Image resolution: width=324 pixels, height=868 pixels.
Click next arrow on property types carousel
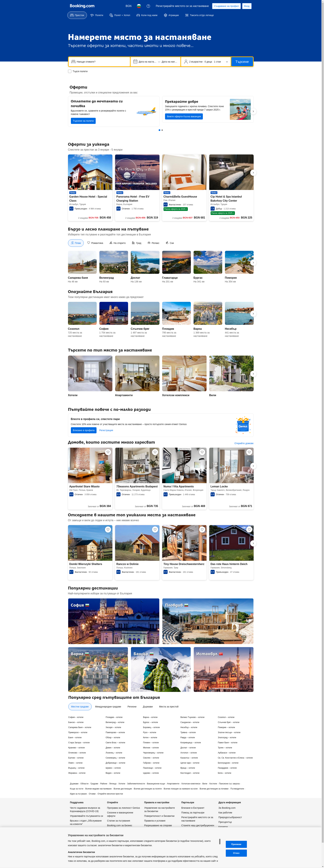click(x=253, y=374)
